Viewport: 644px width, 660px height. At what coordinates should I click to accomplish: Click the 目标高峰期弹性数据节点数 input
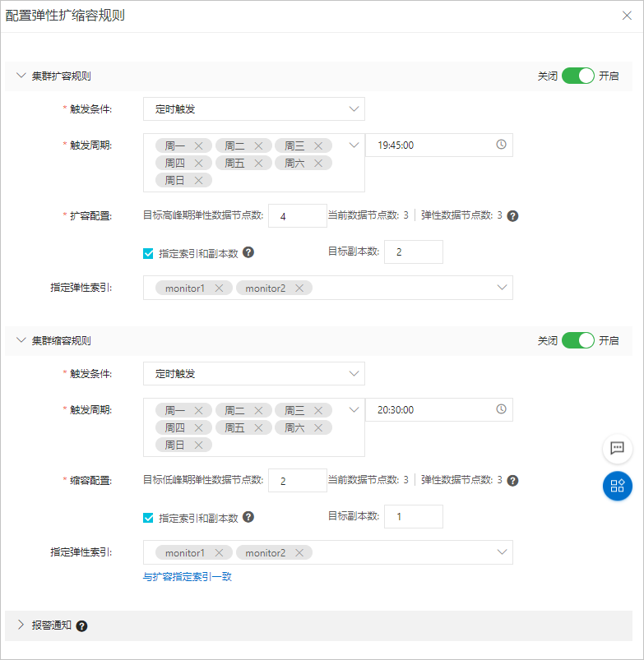[x=298, y=216]
